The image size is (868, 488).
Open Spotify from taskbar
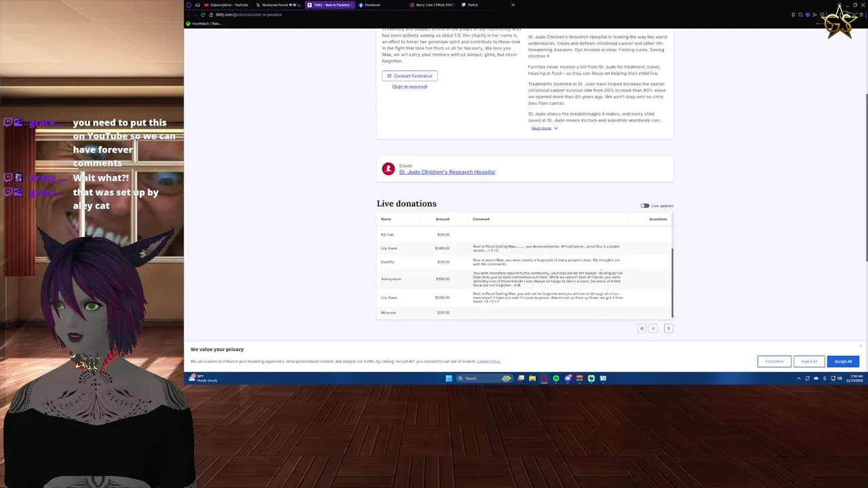[x=556, y=378]
